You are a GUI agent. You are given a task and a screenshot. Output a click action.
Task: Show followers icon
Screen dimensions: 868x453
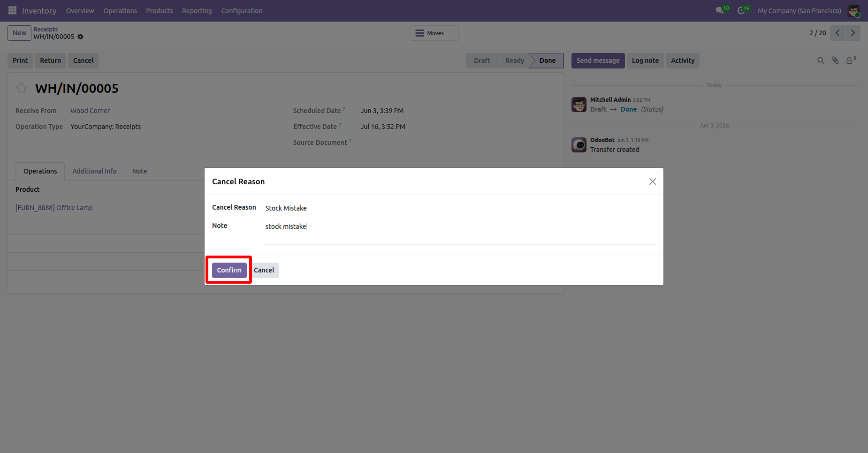coord(851,60)
